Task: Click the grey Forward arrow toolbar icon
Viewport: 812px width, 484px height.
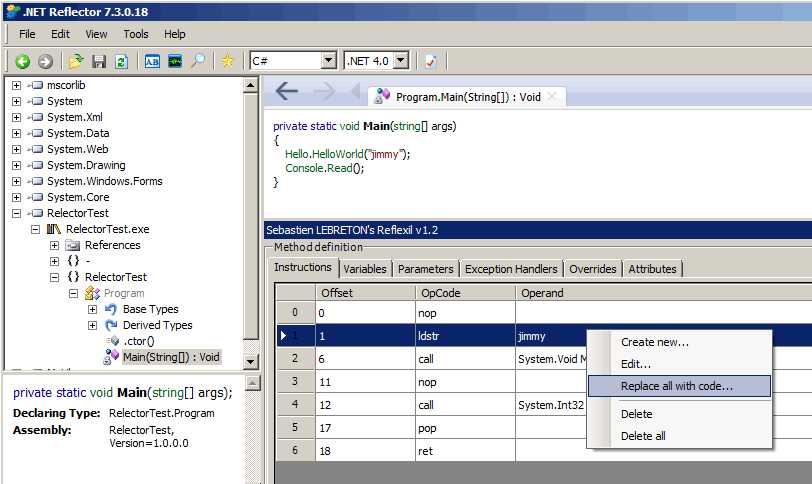Action: [46, 62]
